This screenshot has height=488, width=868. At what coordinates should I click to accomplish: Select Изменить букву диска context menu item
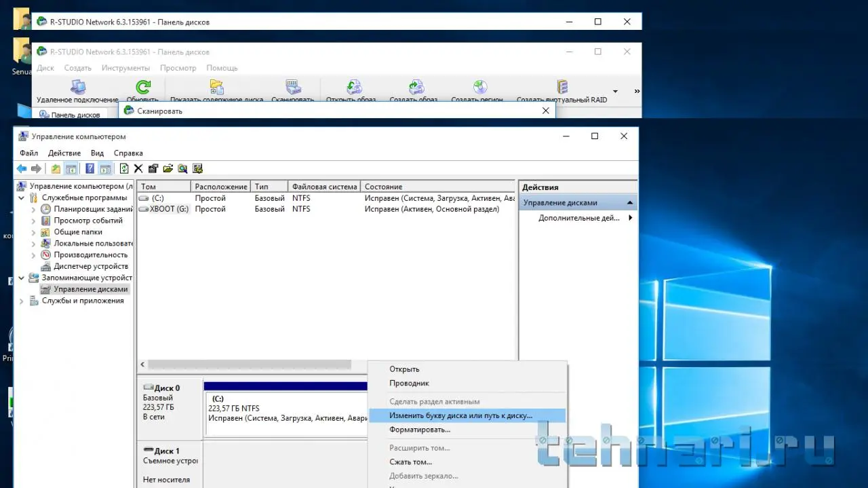click(x=461, y=415)
